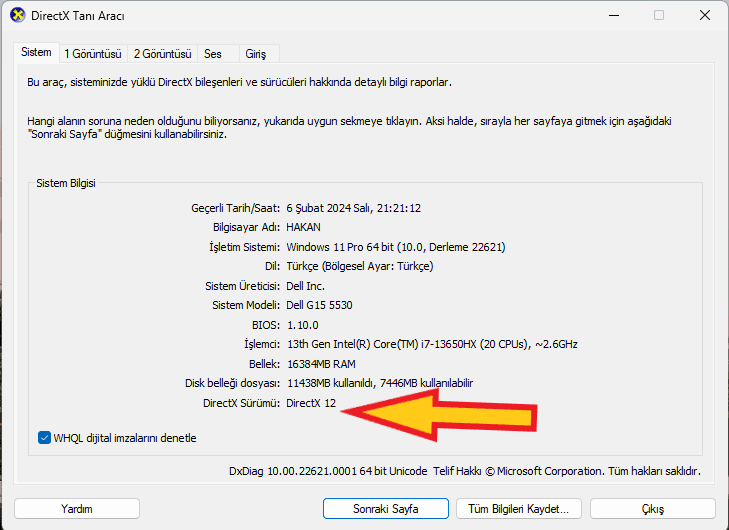Viewport: 729px width, 530px height.
Task: Click the DirectX Tanı Aracı window title
Action: click(x=78, y=16)
